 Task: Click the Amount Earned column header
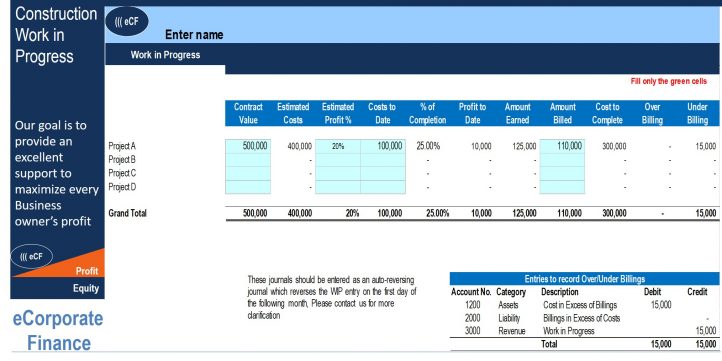click(x=518, y=113)
